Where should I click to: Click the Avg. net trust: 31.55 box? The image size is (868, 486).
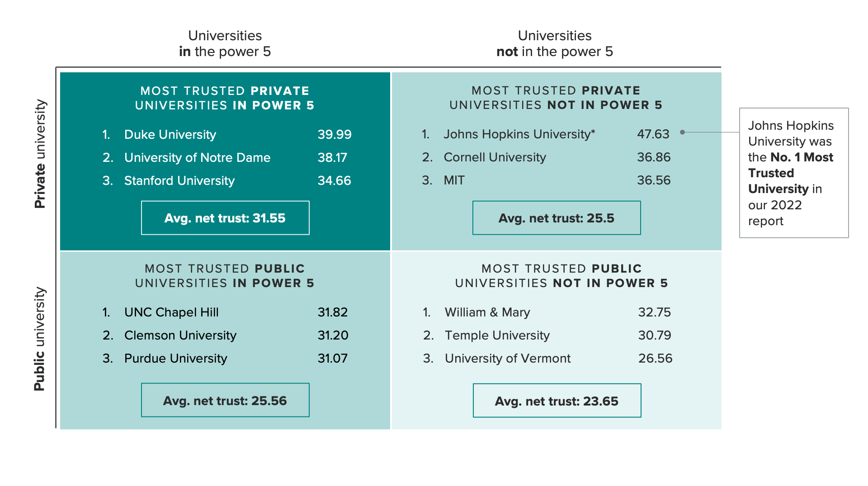225,218
